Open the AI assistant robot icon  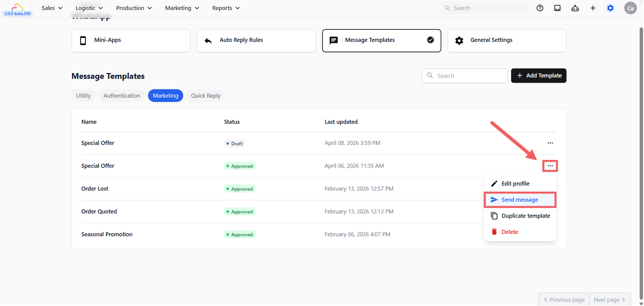[575, 8]
